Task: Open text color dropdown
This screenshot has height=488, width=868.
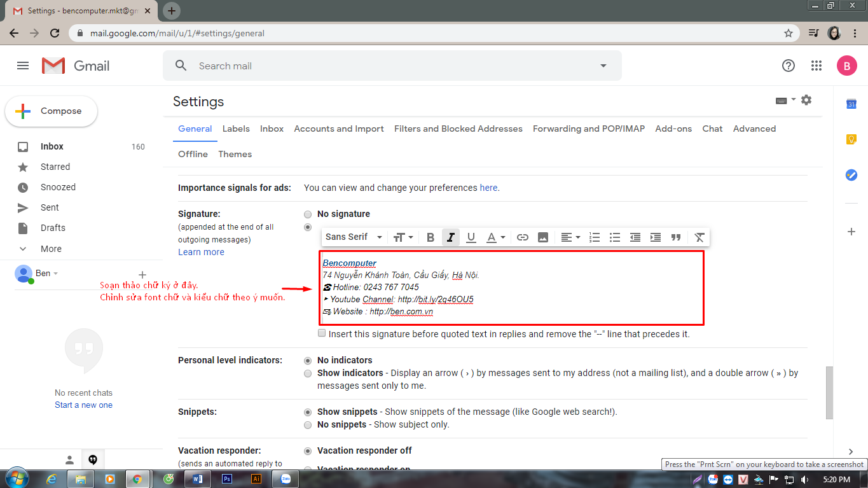Action: (495, 237)
